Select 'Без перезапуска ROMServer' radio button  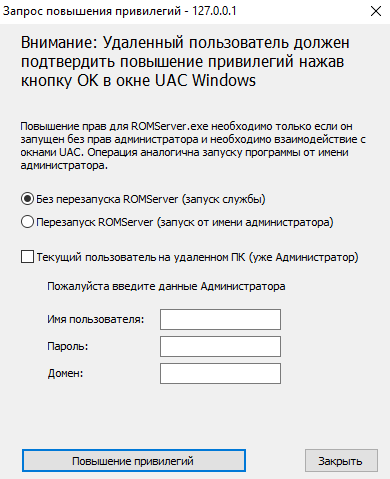click(27, 199)
